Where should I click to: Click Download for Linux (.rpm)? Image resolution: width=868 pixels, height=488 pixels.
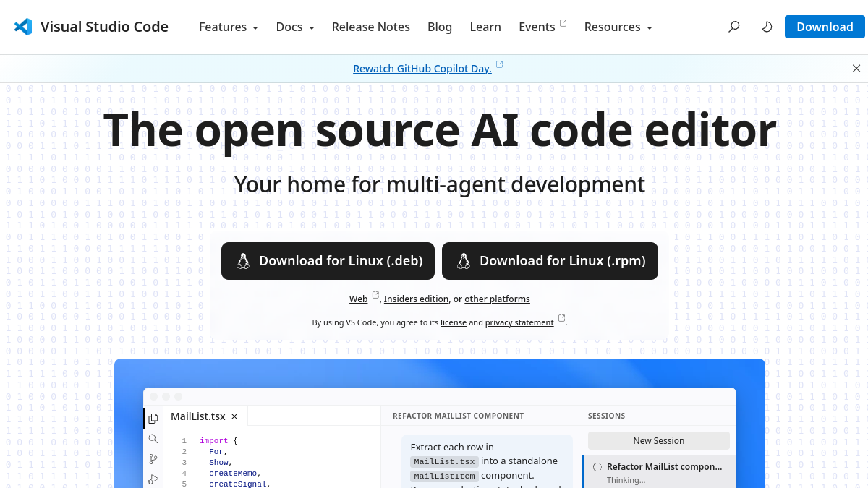pos(550,261)
